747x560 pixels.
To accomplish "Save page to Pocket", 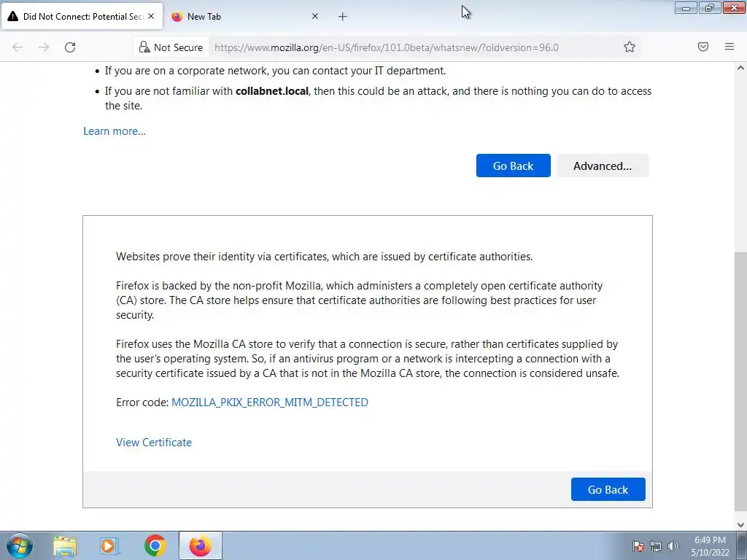I will (x=703, y=47).
